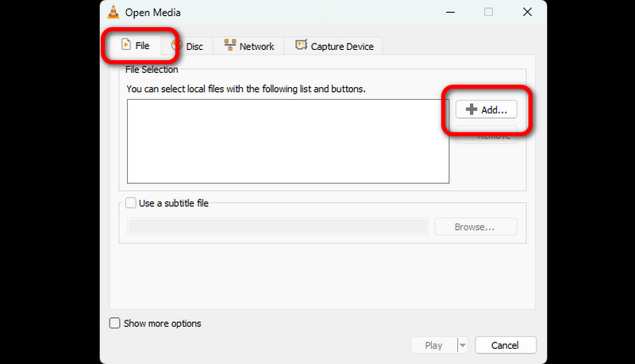
Task: Expand the dropdown arrow next to Play
Action: click(x=463, y=345)
